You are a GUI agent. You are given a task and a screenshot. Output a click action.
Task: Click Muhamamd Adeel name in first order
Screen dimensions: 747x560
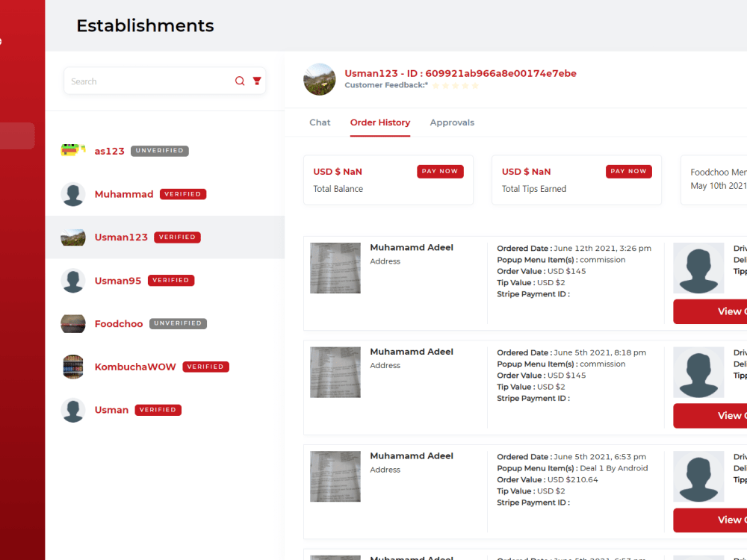click(x=412, y=247)
